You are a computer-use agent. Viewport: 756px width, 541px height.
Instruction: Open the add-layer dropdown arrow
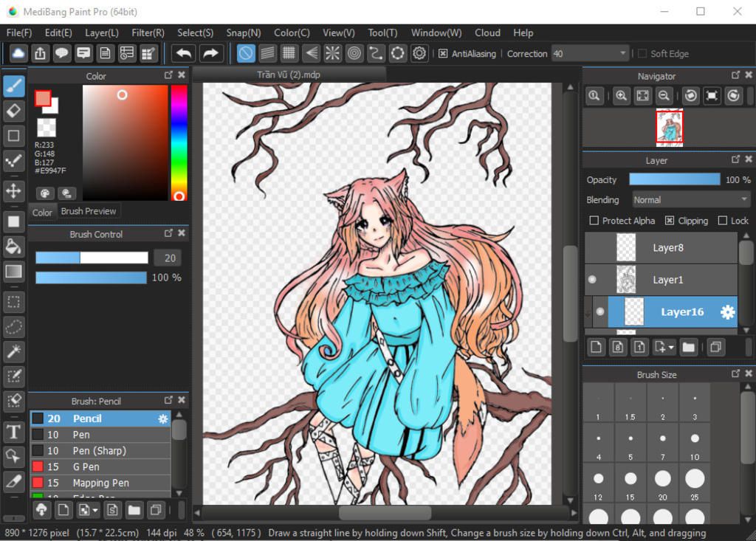point(671,348)
